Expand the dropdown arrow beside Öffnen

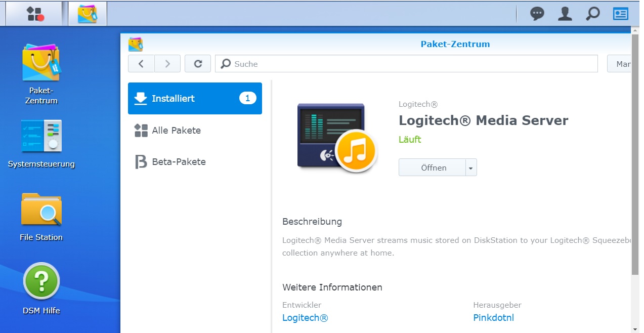(x=471, y=168)
